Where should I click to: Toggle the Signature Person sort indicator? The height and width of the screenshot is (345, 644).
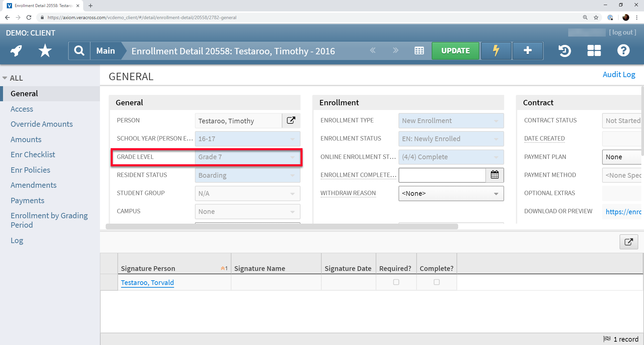[224, 268]
